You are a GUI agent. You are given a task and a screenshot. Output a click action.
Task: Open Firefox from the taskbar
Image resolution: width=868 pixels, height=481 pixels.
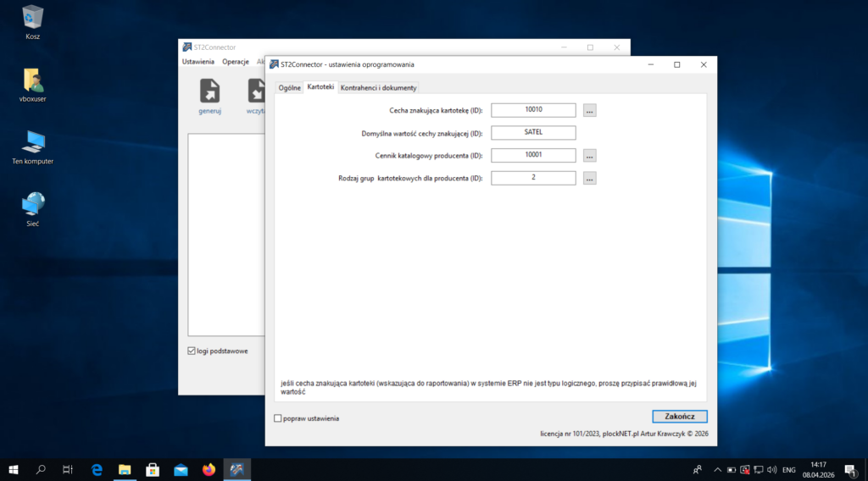(209, 469)
